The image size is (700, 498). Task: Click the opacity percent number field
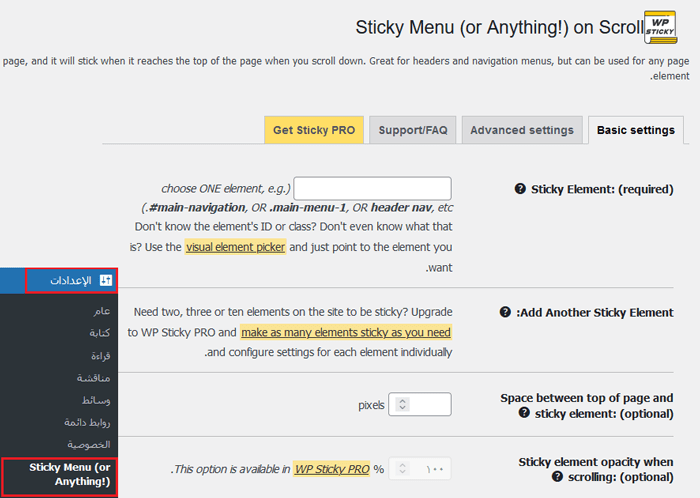click(x=420, y=469)
